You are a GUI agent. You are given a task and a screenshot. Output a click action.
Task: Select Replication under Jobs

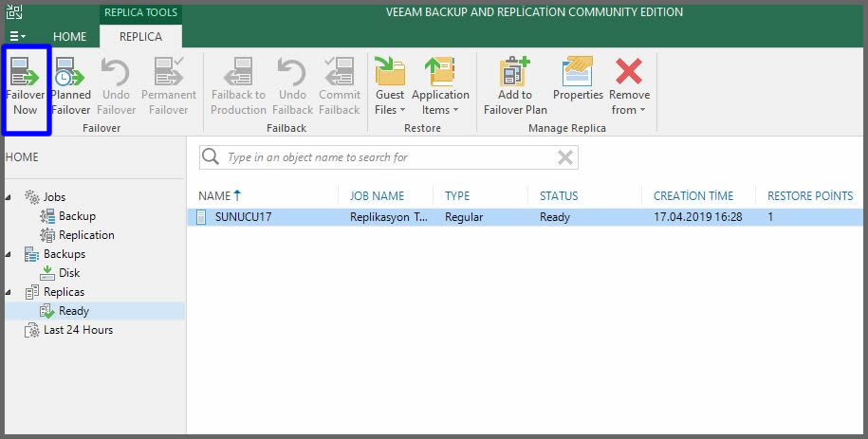85,235
